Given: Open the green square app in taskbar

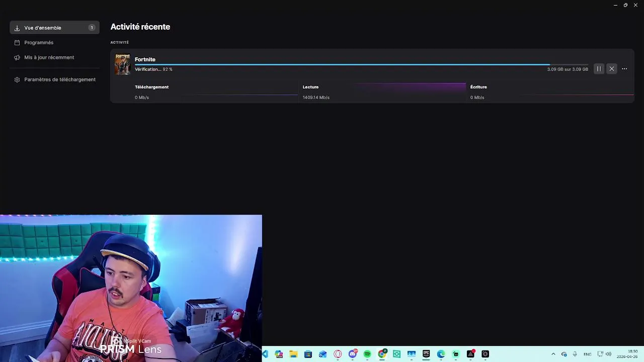Looking at the screenshot, I should (397, 354).
